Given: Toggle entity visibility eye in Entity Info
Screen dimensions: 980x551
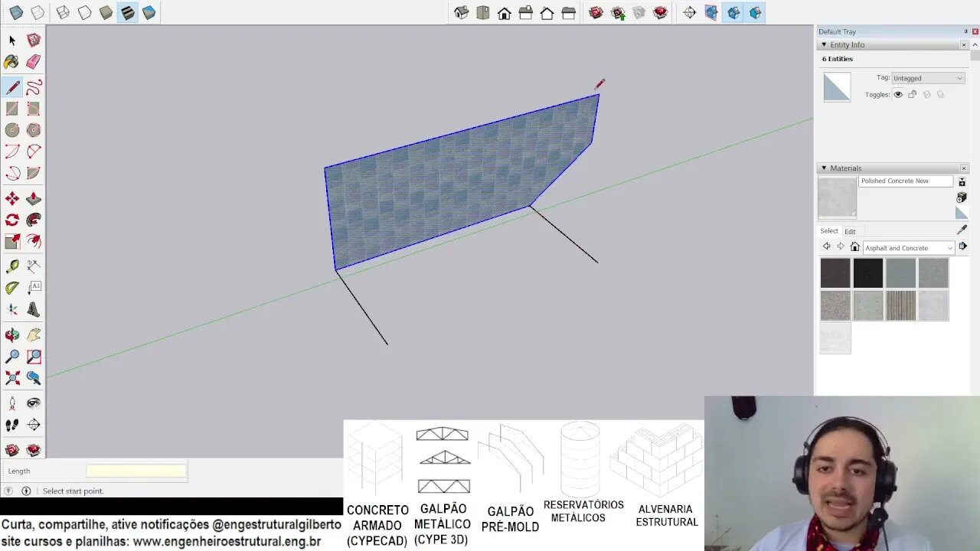Looking at the screenshot, I should coord(898,95).
